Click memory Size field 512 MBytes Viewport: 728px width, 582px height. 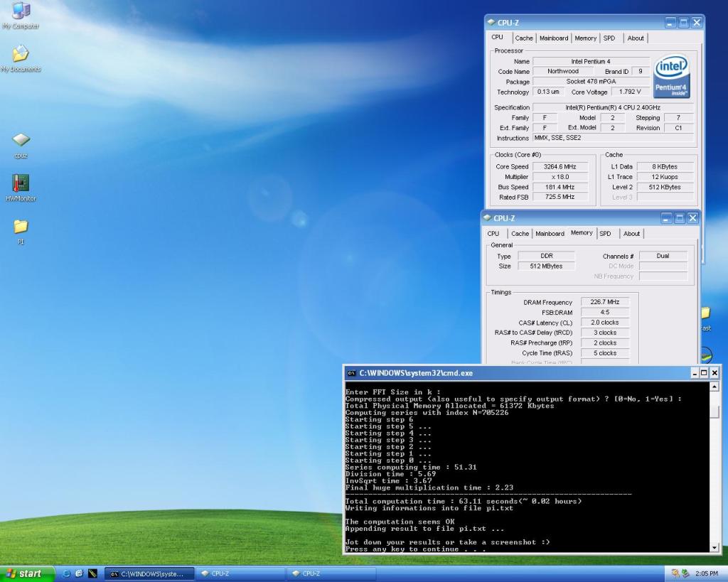pos(547,266)
